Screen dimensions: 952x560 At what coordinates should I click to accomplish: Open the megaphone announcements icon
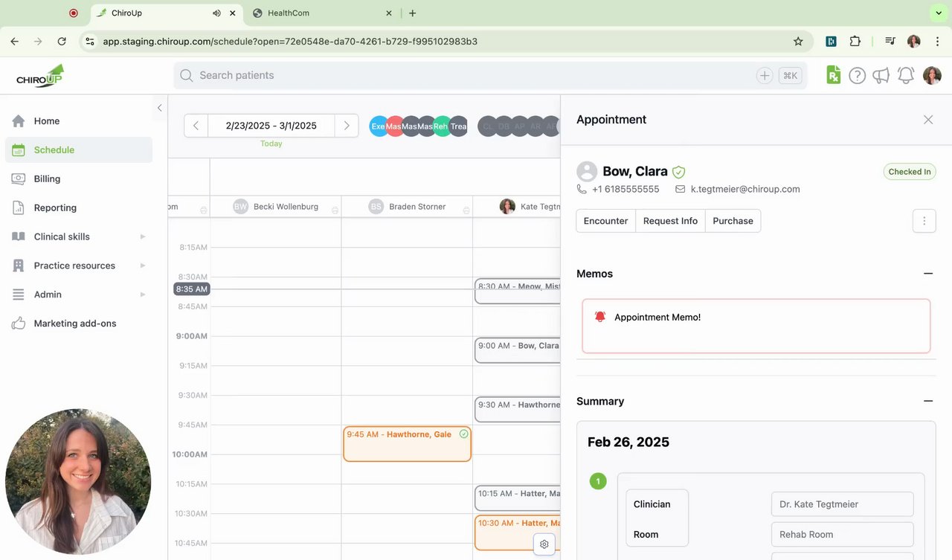[x=881, y=75]
